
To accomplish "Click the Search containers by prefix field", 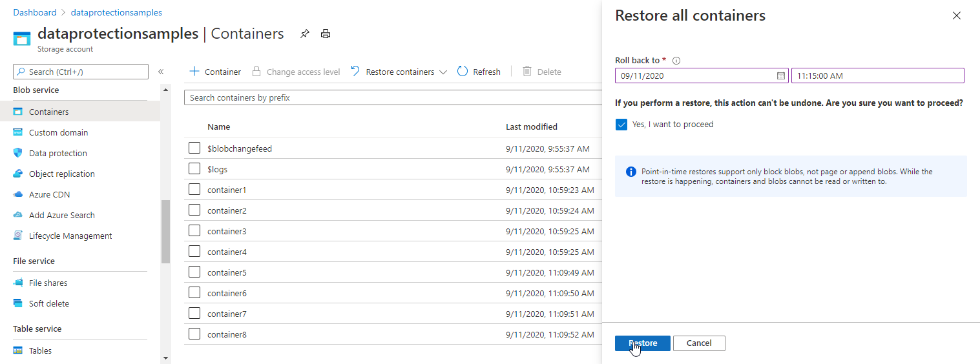I will point(393,97).
